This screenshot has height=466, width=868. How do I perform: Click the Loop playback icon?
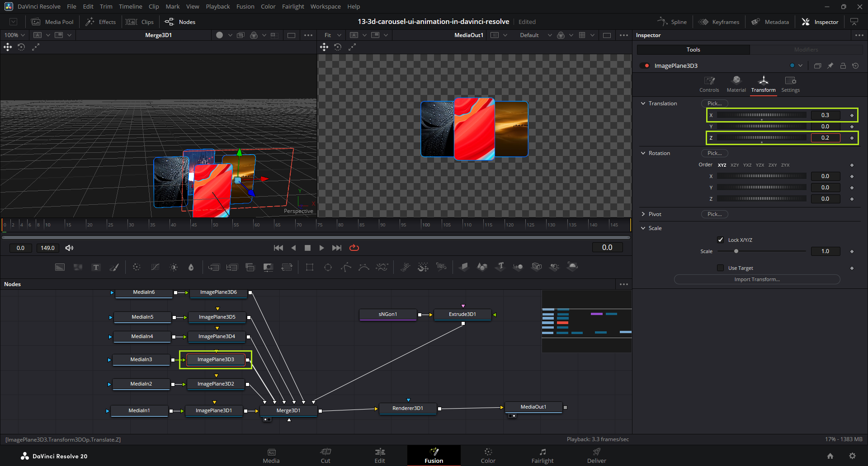(x=354, y=248)
